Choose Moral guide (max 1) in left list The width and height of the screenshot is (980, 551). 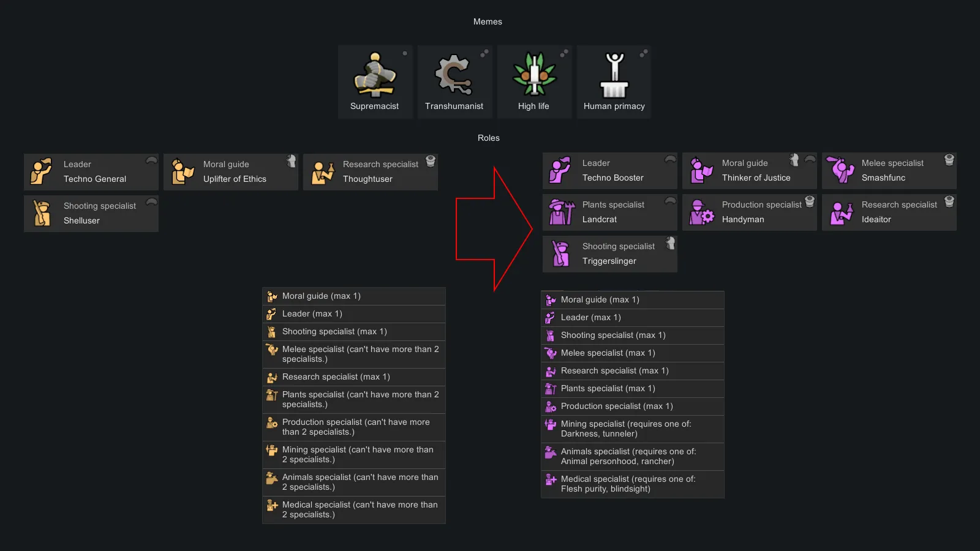pos(354,296)
